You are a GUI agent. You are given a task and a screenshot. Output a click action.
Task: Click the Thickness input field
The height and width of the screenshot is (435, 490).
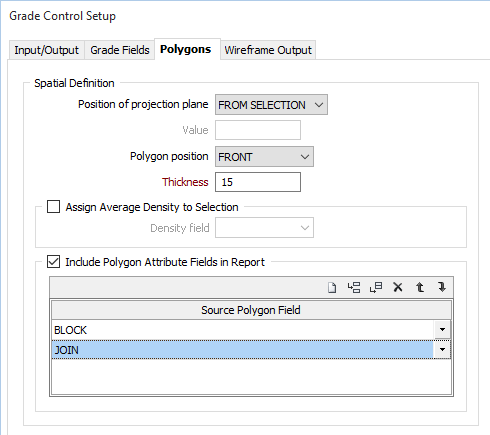pyautogui.click(x=258, y=182)
